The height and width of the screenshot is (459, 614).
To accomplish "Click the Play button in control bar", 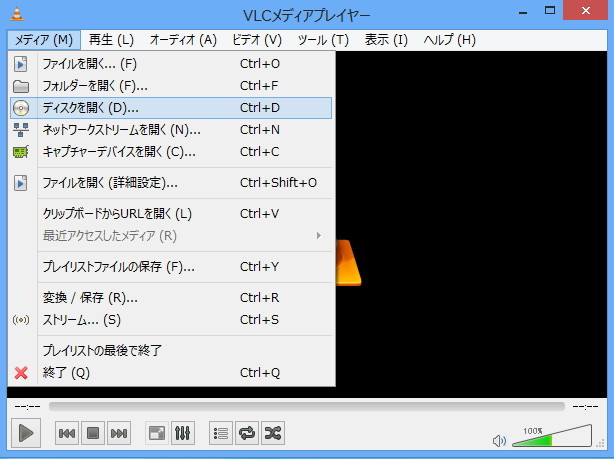I will 27,433.
